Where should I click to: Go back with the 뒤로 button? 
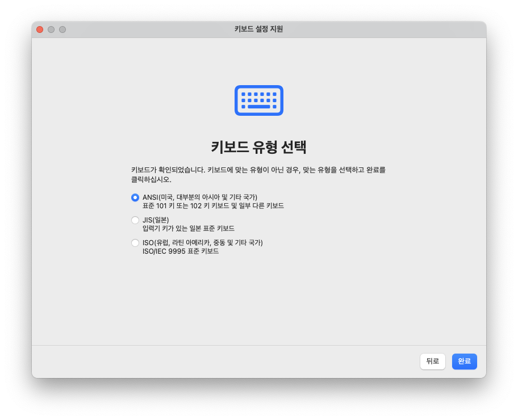pos(432,361)
